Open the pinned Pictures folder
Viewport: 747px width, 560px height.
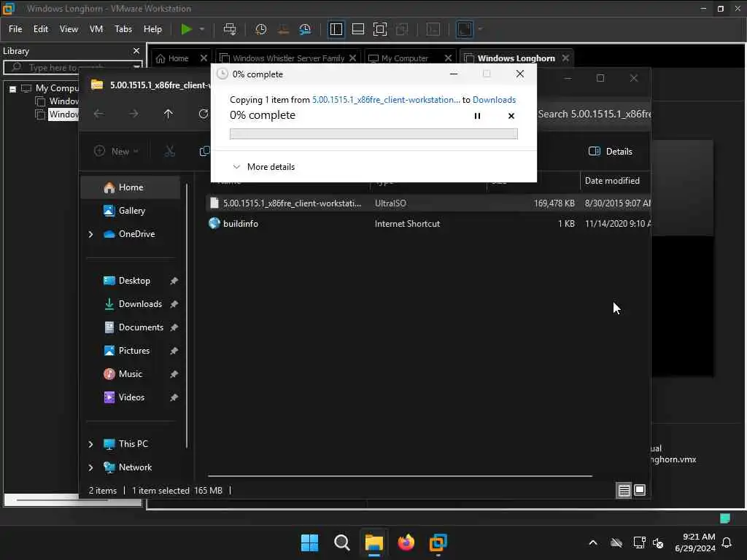point(134,351)
